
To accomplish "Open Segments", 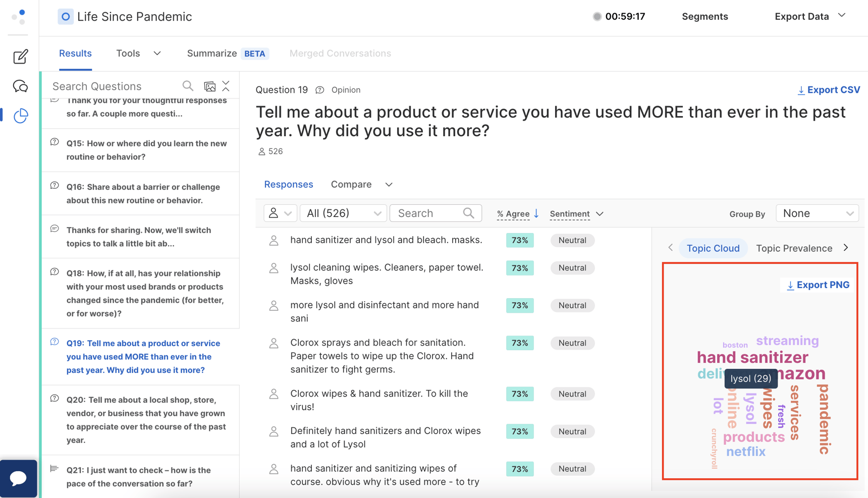I will point(704,17).
